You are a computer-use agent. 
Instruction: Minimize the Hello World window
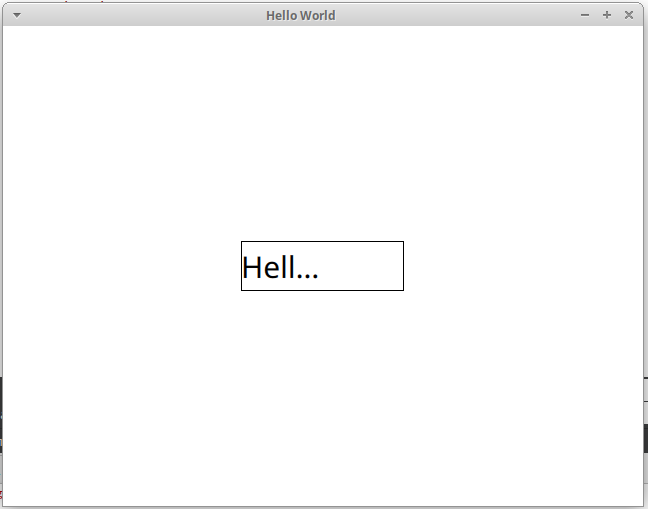tap(585, 15)
